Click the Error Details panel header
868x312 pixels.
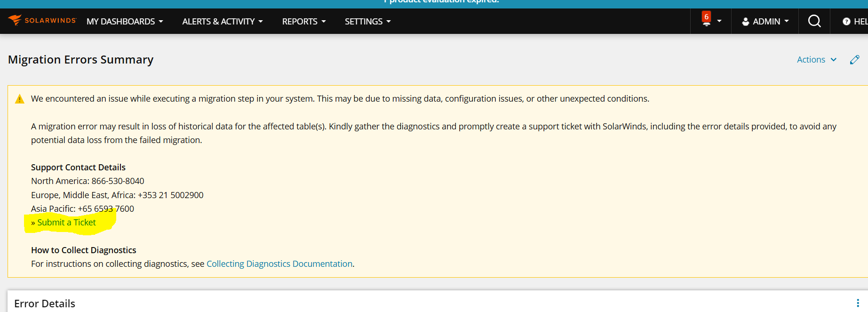pyautogui.click(x=45, y=304)
